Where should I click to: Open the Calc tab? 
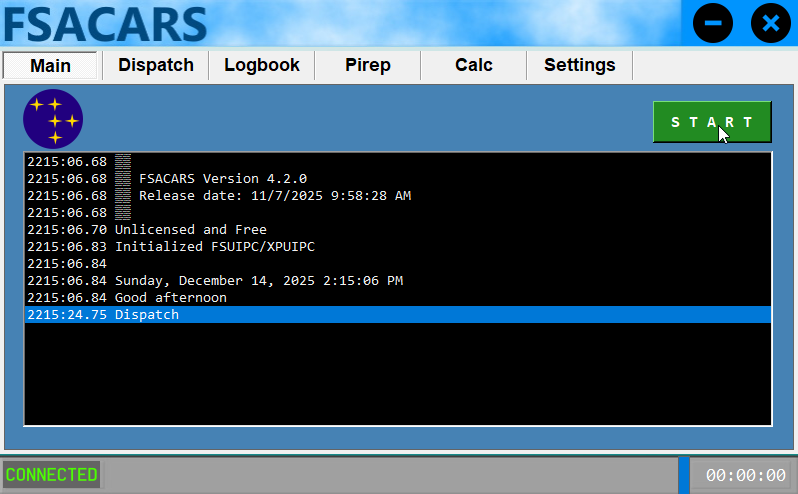coord(474,66)
